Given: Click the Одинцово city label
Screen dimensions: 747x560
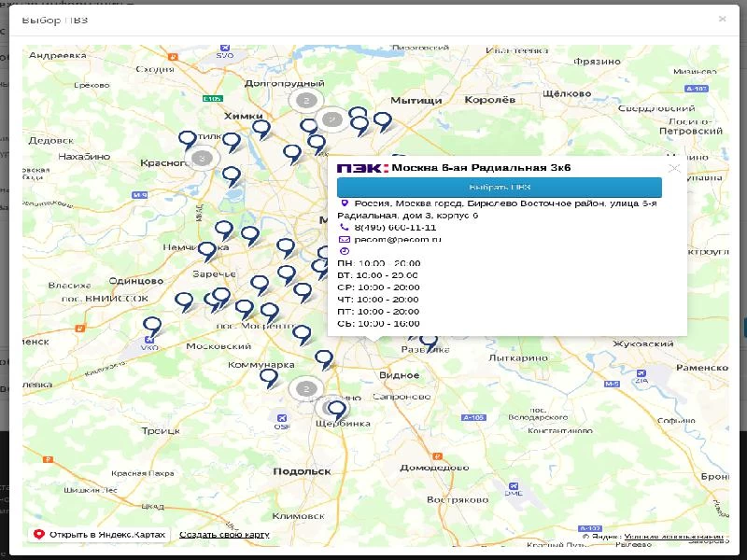Looking at the screenshot, I should [x=136, y=281].
